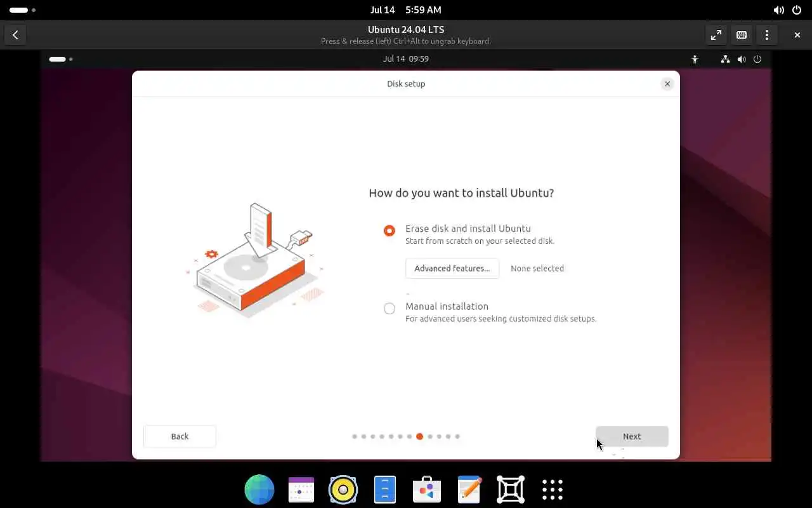Open the three-dot menu in viewer header
The width and height of the screenshot is (812, 508).
pyautogui.click(x=767, y=35)
